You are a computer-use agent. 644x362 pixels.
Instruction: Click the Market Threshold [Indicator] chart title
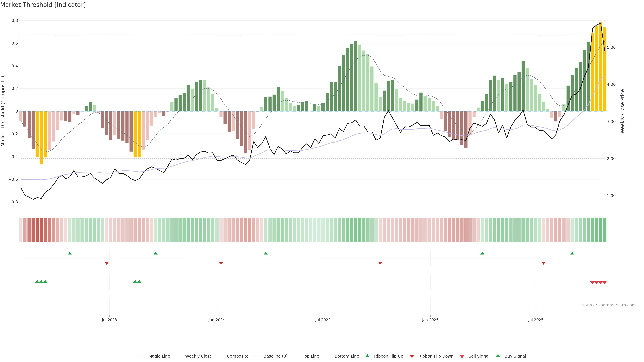(43, 5)
